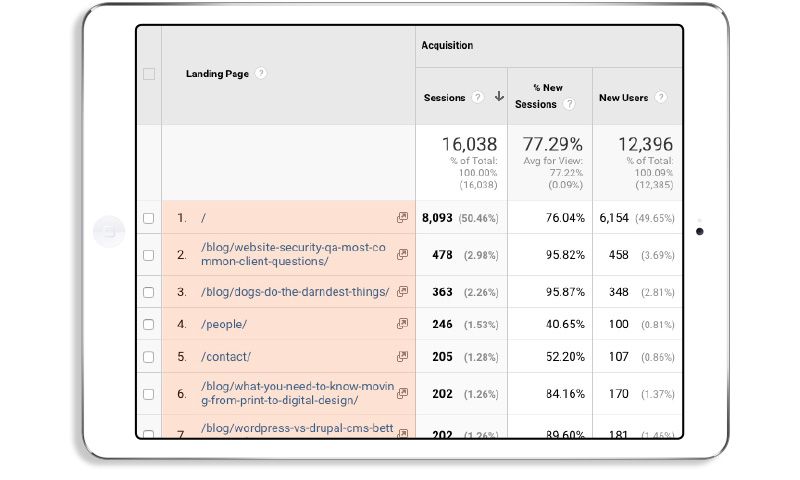The width and height of the screenshot is (800, 480).
Task: Sort by the Sessions column header
Action: [444, 97]
